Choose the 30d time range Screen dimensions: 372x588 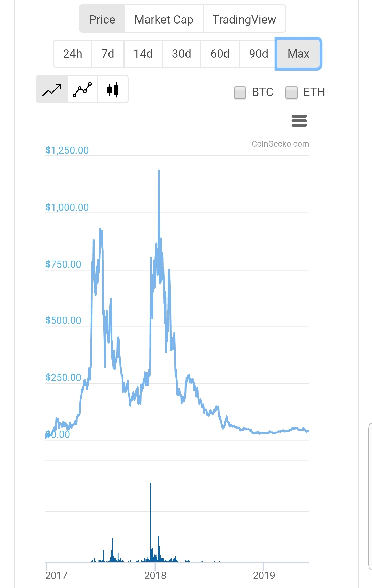click(182, 54)
